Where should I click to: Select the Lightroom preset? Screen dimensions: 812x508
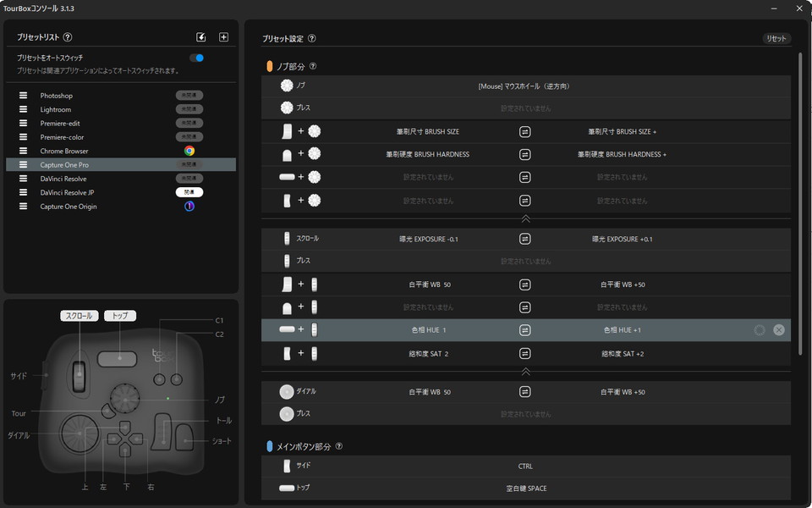tap(56, 109)
